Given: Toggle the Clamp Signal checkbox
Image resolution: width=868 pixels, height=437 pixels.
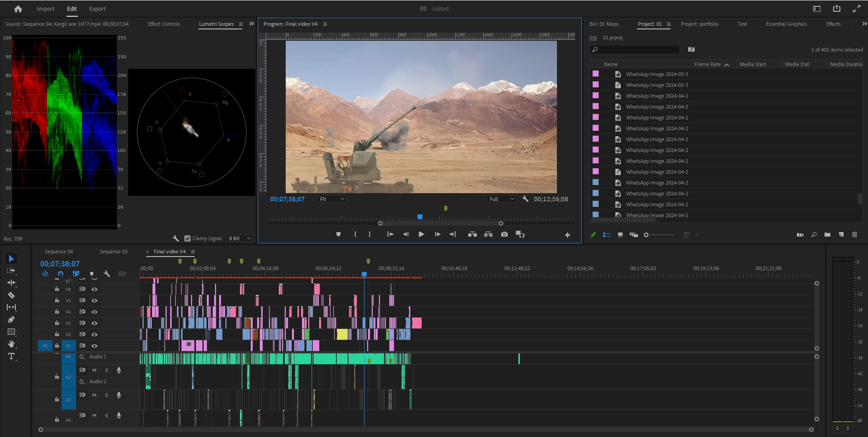Looking at the screenshot, I should pyautogui.click(x=187, y=238).
